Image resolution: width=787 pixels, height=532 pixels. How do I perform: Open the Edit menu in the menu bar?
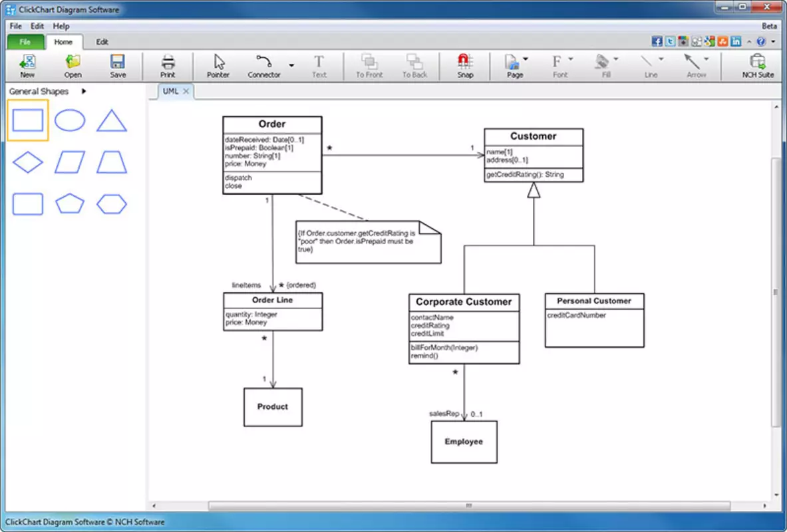[x=37, y=26]
